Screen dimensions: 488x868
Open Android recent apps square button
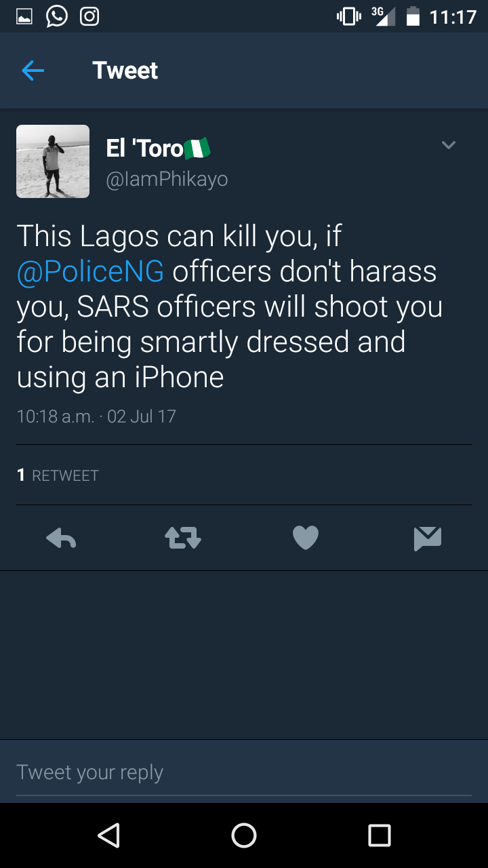coord(380,835)
